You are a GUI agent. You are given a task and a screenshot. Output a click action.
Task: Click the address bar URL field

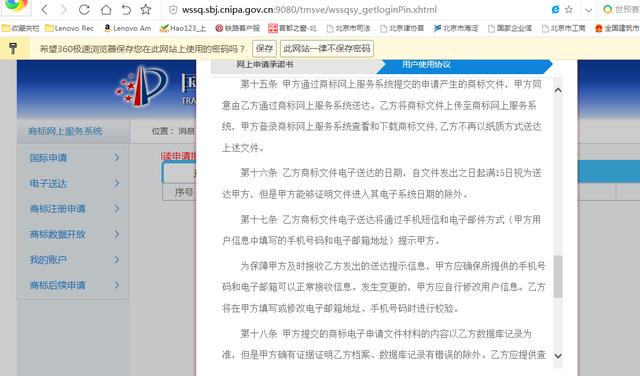(x=309, y=10)
